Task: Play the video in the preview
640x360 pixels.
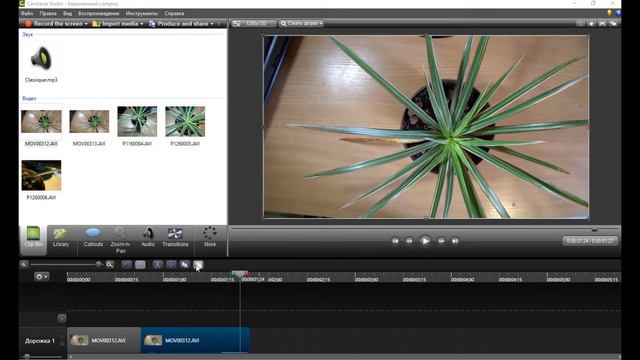Action: point(425,241)
